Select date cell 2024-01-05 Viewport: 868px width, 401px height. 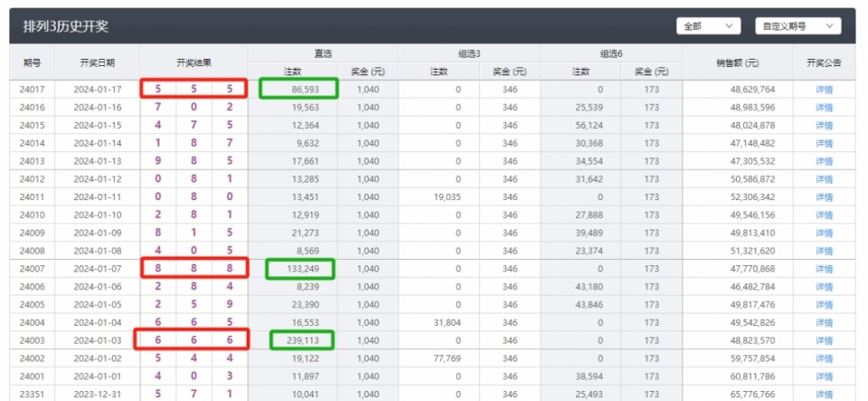98,305
